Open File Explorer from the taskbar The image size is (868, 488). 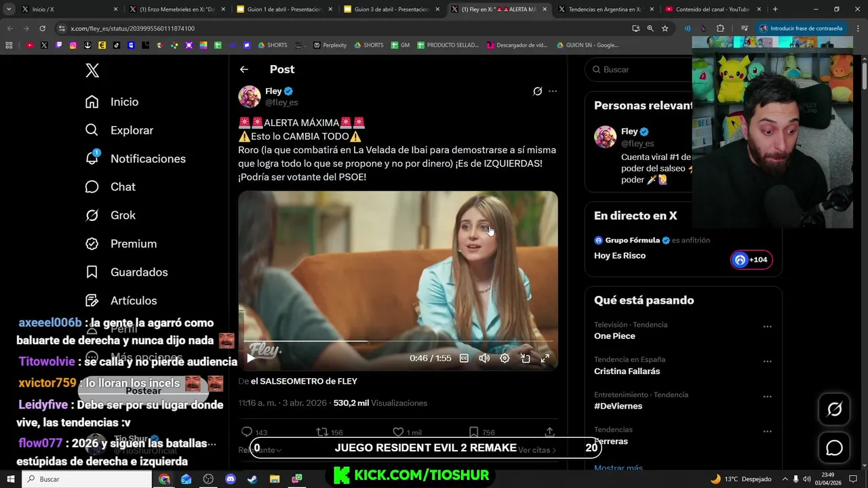tap(275, 479)
